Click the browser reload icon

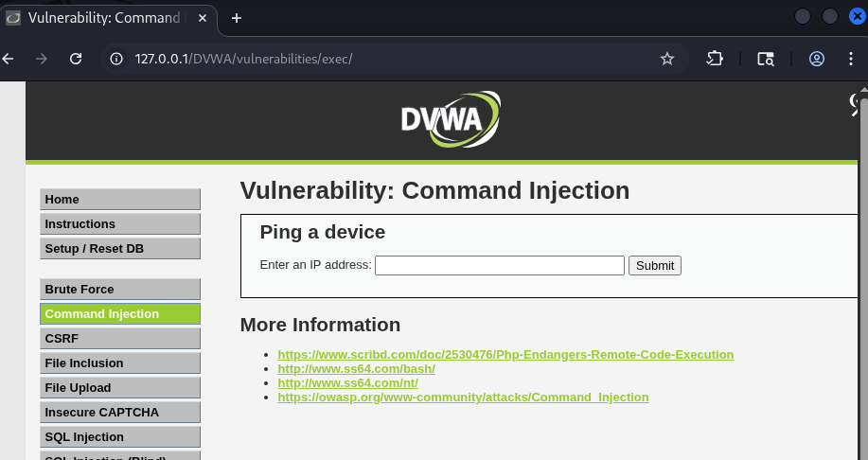(76, 59)
